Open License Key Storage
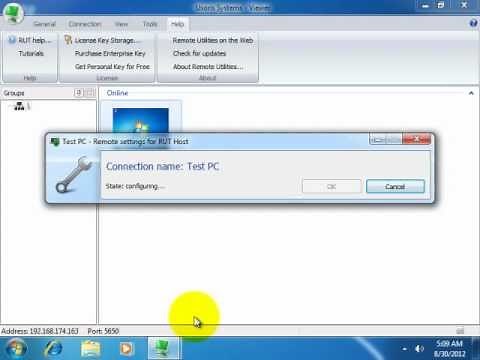The height and width of the screenshot is (360, 480). tap(102, 40)
